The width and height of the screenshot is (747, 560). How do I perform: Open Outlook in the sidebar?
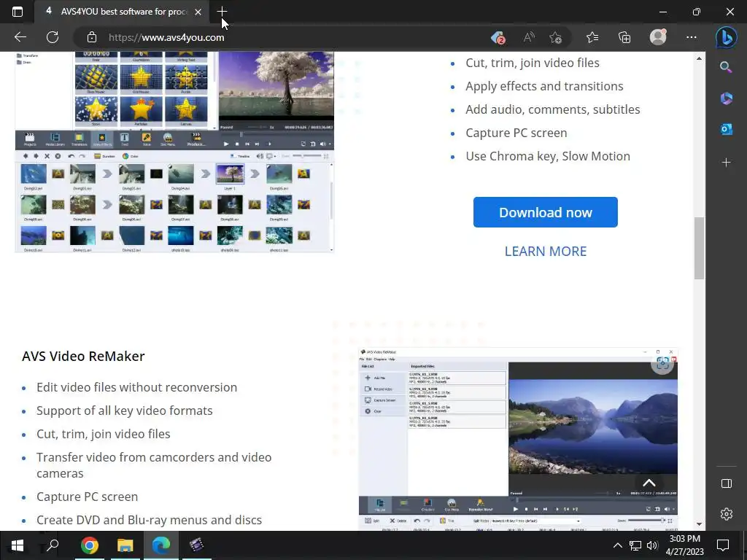click(726, 129)
